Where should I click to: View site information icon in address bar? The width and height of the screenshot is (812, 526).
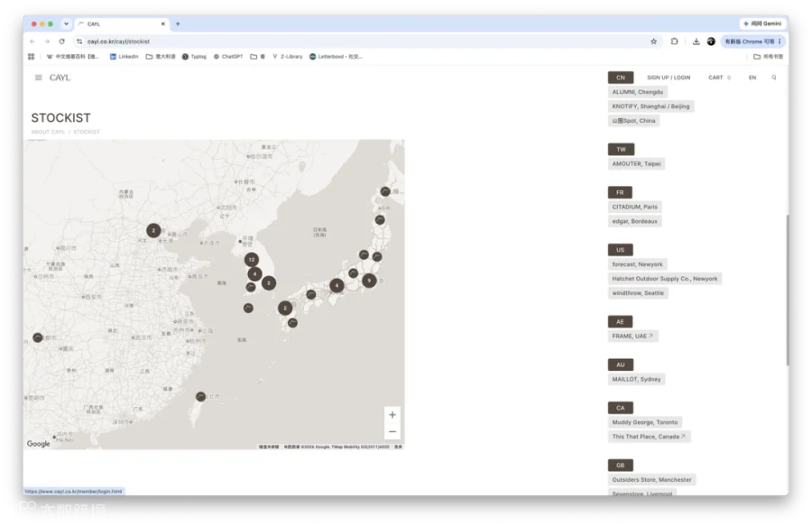(x=79, y=42)
